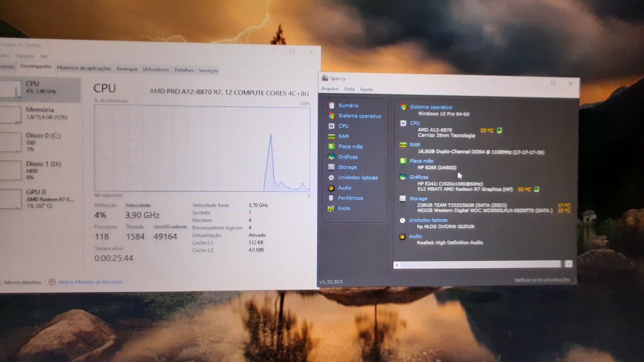Screen dimensions: 644x362
Task: Click green GPU temperature indicator in Gráficas row
Action: click(x=536, y=189)
